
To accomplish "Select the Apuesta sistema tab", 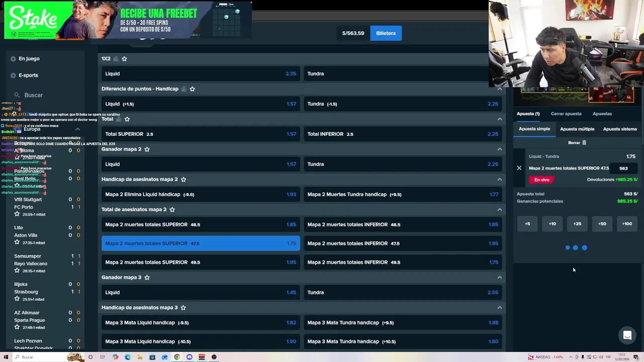I will point(620,129).
